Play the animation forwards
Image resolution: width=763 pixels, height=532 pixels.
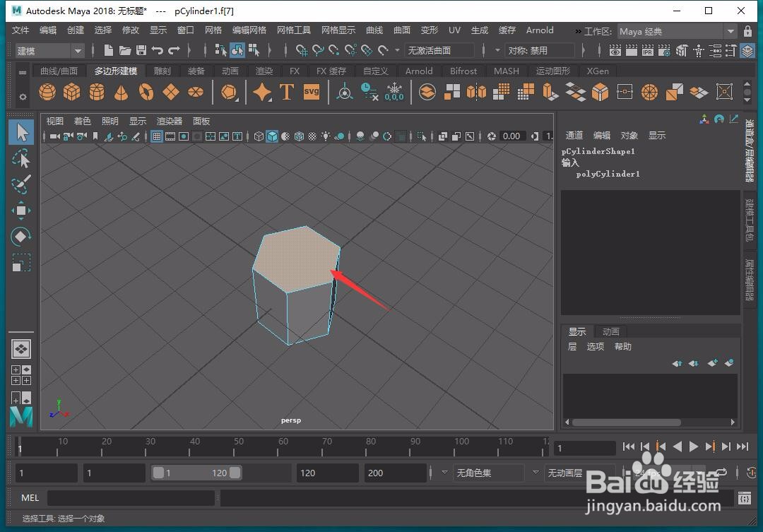click(x=694, y=447)
